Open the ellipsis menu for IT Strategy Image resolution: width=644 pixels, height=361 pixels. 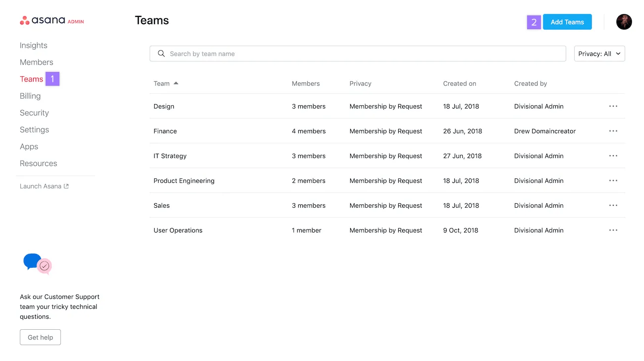coord(613,155)
